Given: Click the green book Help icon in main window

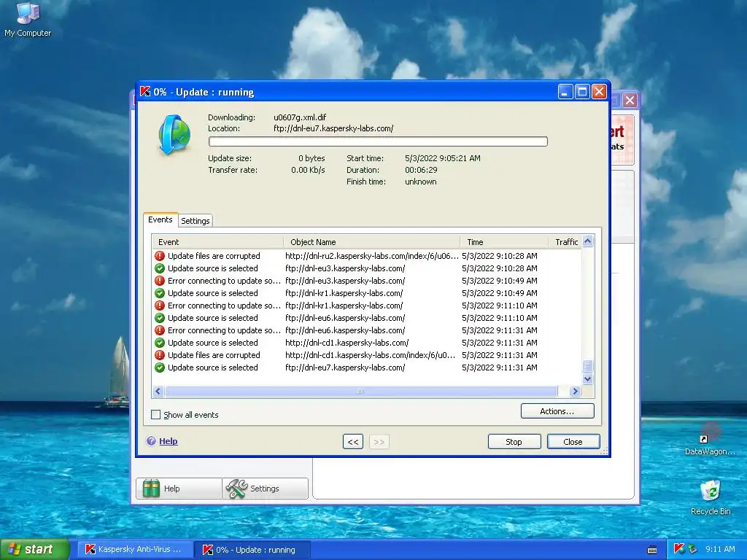Looking at the screenshot, I should click(152, 488).
